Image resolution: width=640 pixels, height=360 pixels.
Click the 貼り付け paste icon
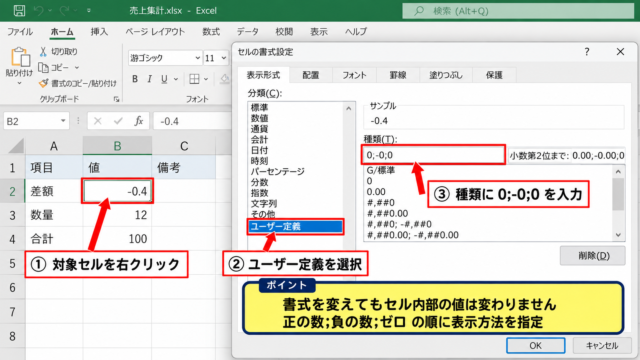pyautogui.click(x=20, y=57)
